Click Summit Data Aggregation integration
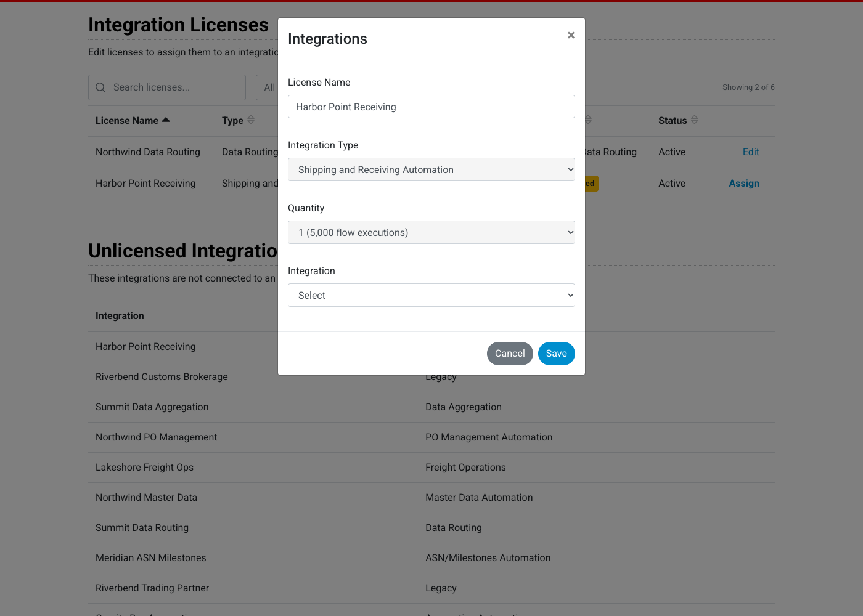This screenshot has width=863, height=616. coord(152,407)
